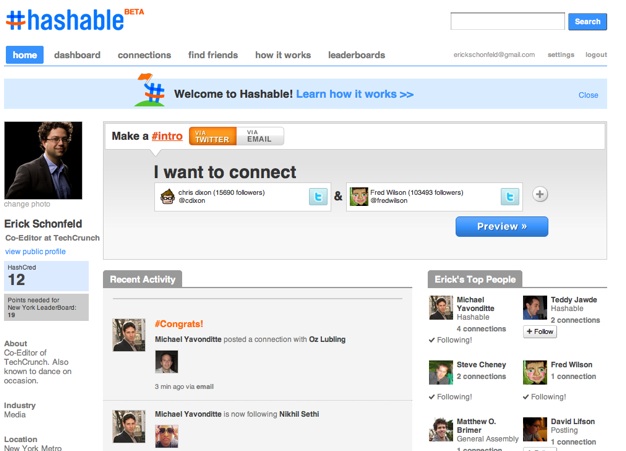Image resolution: width=626 pixels, height=451 pixels.
Task: Click Fred Wilson's avatar in intro box
Action: (x=359, y=197)
